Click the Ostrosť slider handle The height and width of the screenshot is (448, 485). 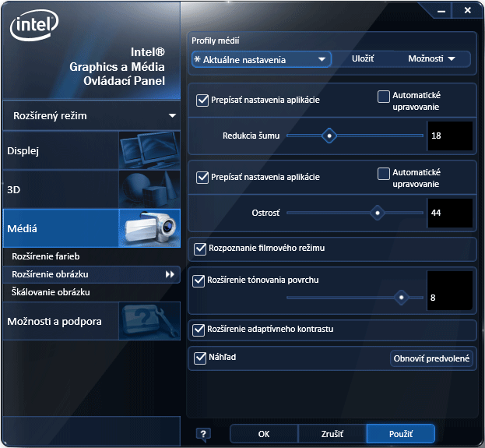coord(378,212)
